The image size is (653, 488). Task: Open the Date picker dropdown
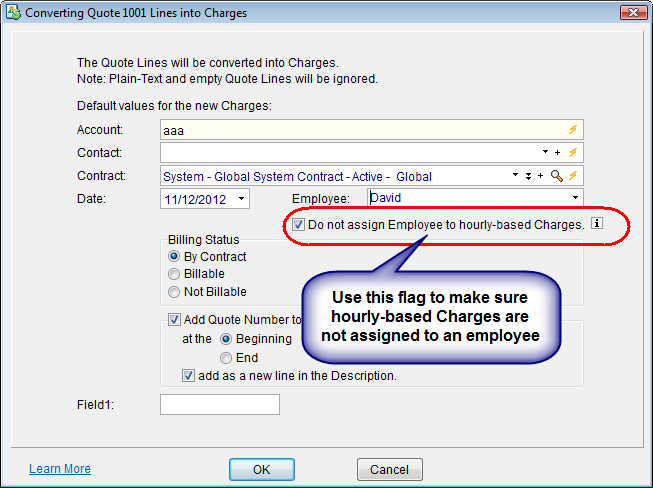coord(242,200)
